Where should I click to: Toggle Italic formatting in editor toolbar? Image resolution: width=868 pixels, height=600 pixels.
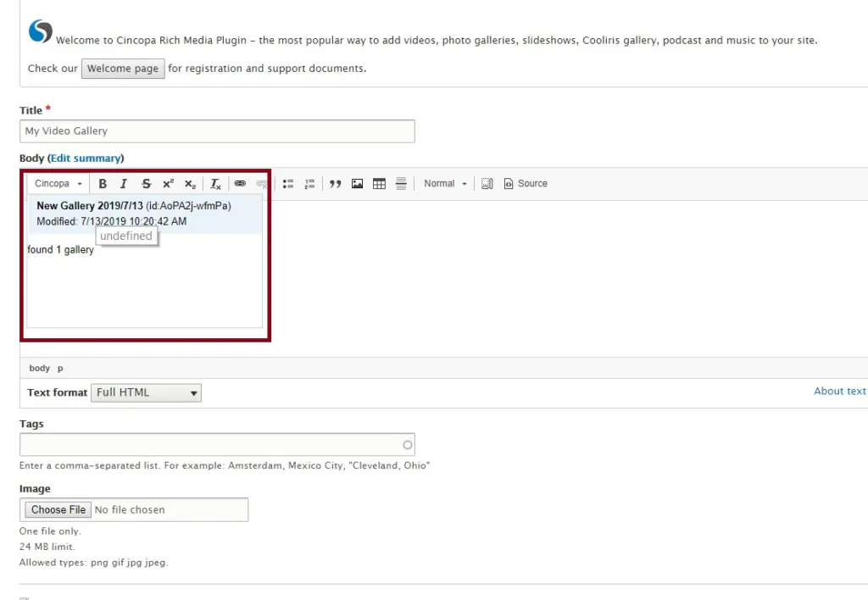click(x=124, y=184)
